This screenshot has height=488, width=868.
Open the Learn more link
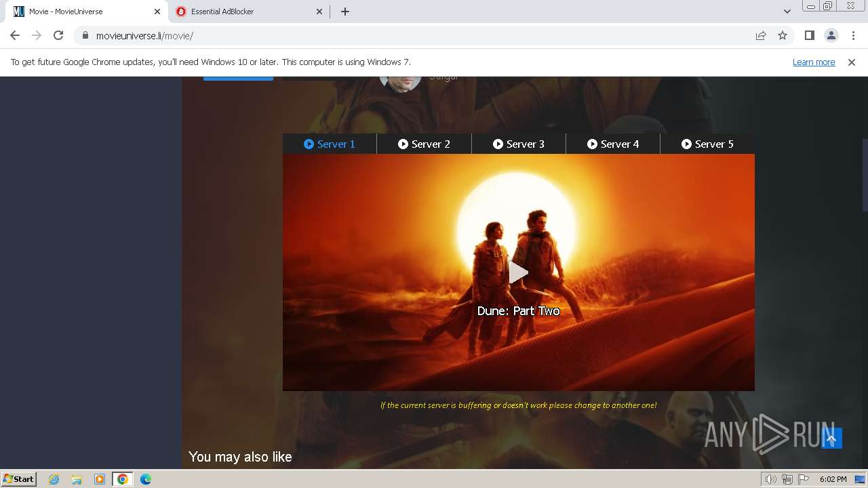pyautogui.click(x=814, y=62)
